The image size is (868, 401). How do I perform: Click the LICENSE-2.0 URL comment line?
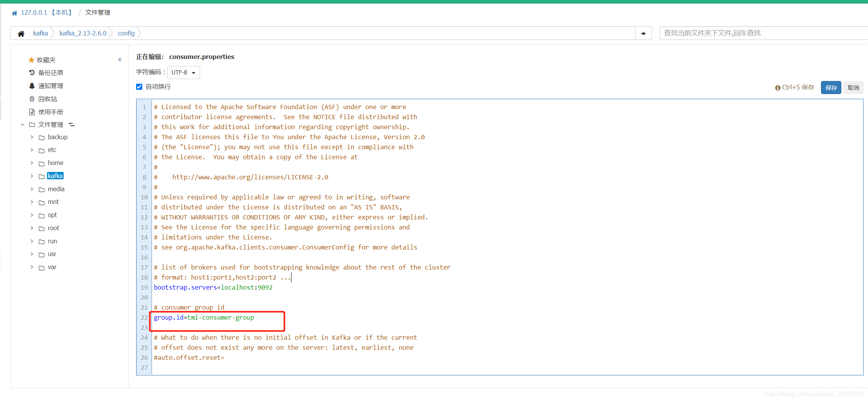tap(241, 177)
